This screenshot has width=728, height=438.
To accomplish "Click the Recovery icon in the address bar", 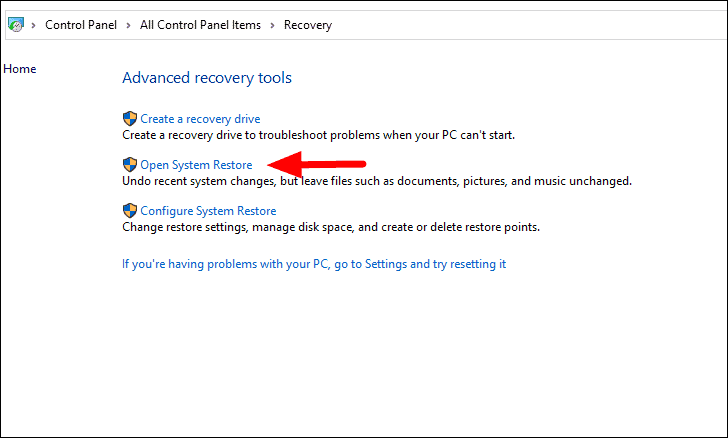I will 16,25.
